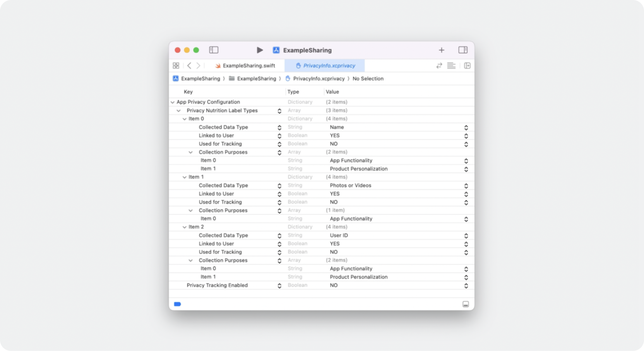Click the (3 items) value text

click(x=337, y=111)
